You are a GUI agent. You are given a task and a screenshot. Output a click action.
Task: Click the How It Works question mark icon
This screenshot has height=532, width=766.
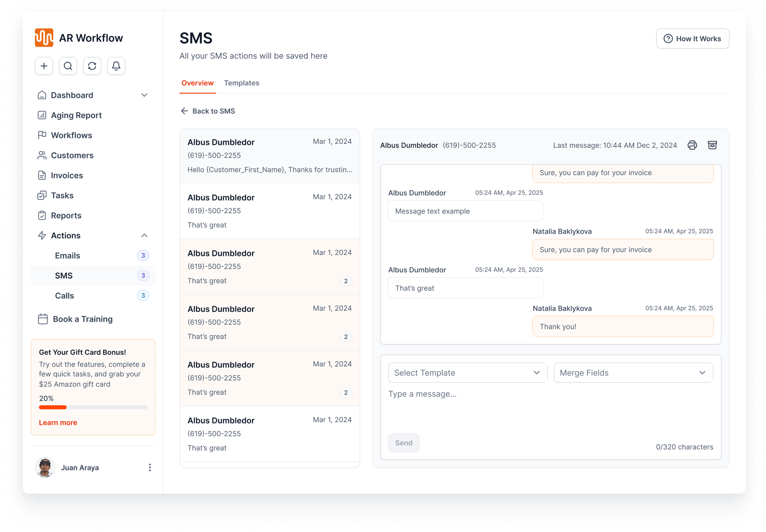click(668, 39)
